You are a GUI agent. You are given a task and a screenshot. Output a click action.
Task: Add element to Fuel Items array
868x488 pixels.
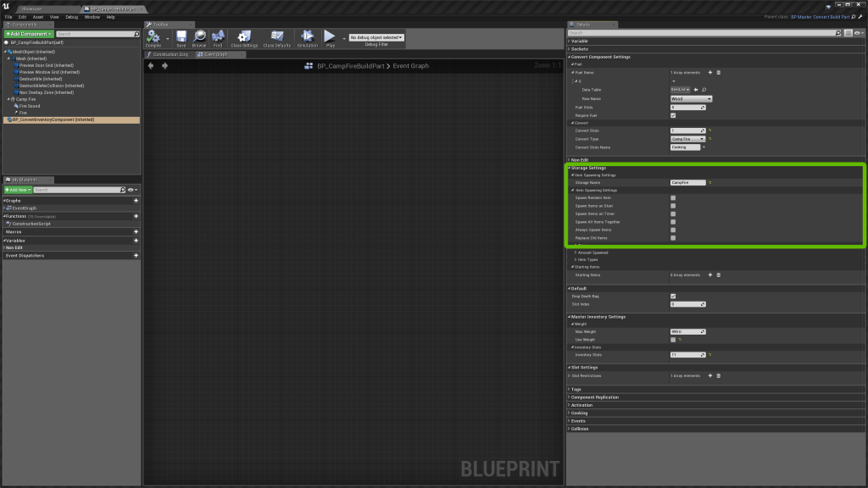point(710,73)
